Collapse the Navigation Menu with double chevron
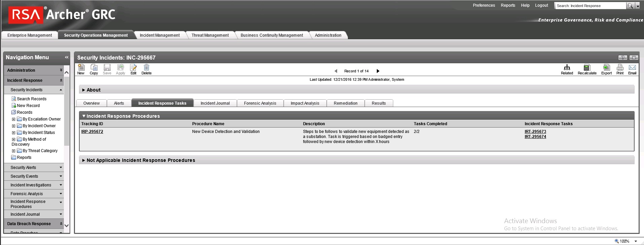The height and width of the screenshot is (245, 644). [x=67, y=58]
